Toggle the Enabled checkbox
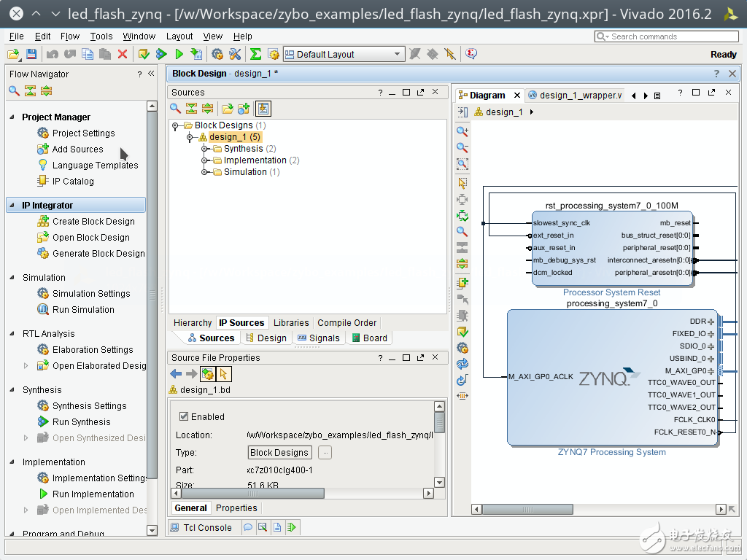 pos(184,417)
